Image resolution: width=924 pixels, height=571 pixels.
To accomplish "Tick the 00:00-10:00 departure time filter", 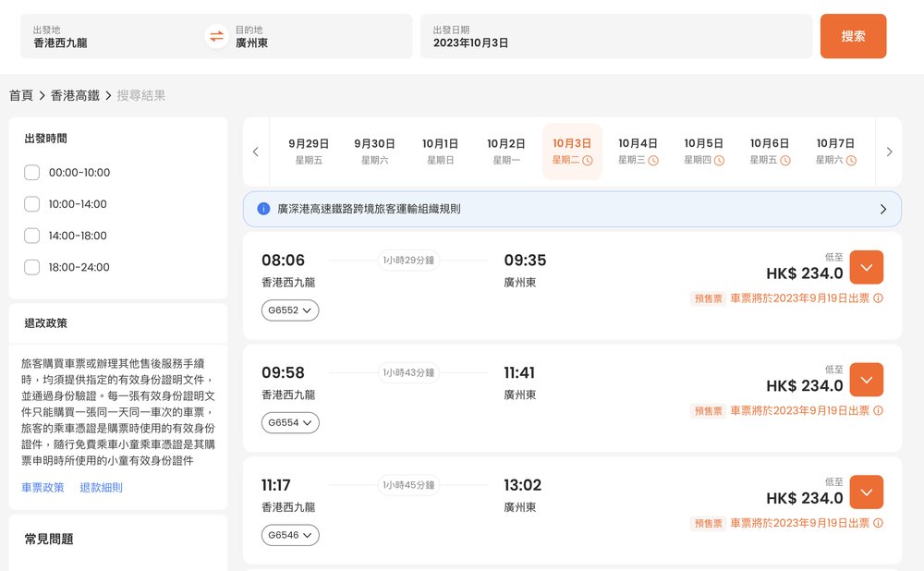I will pyautogui.click(x=32, y=173).
